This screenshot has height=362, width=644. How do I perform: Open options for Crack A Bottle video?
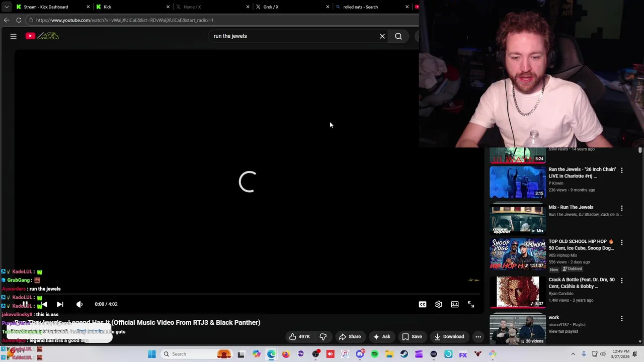coord(622,281)
